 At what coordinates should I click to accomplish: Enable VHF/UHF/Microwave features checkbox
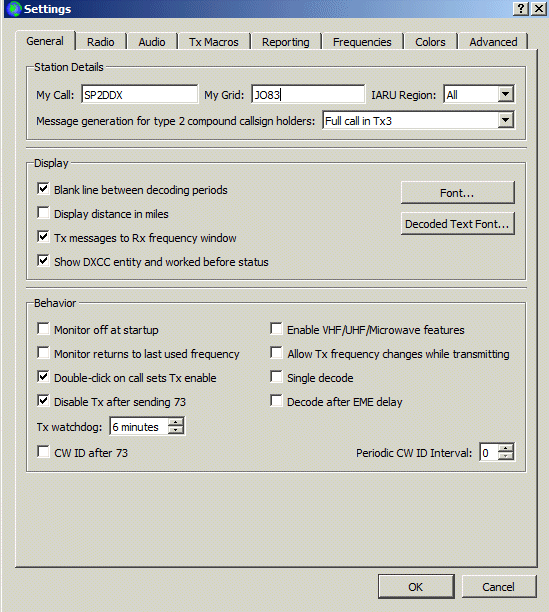click(x=276, y=329)
